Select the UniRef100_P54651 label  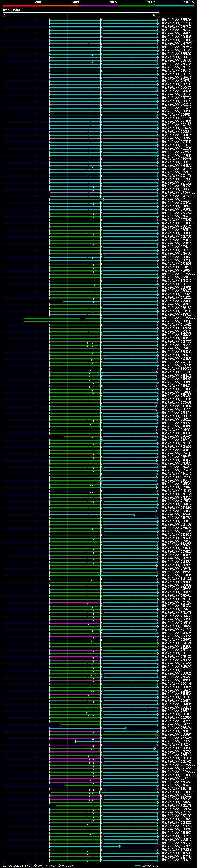(176, 802)
